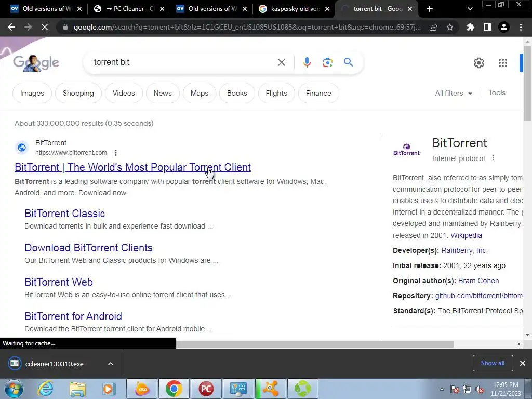532x399 pixels.
Task: Open the BitTorrent Classic sitelink
Action: click(x=64, y=214)
